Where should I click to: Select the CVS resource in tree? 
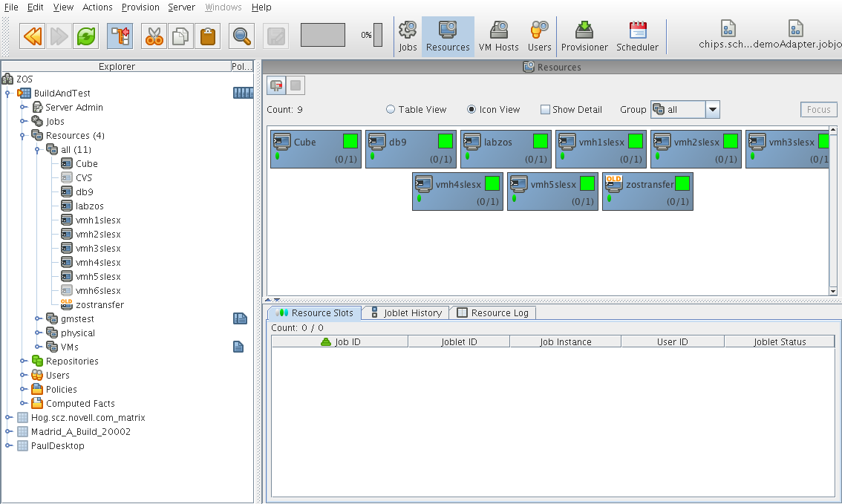pyautogui.click(x=83, y=177)
